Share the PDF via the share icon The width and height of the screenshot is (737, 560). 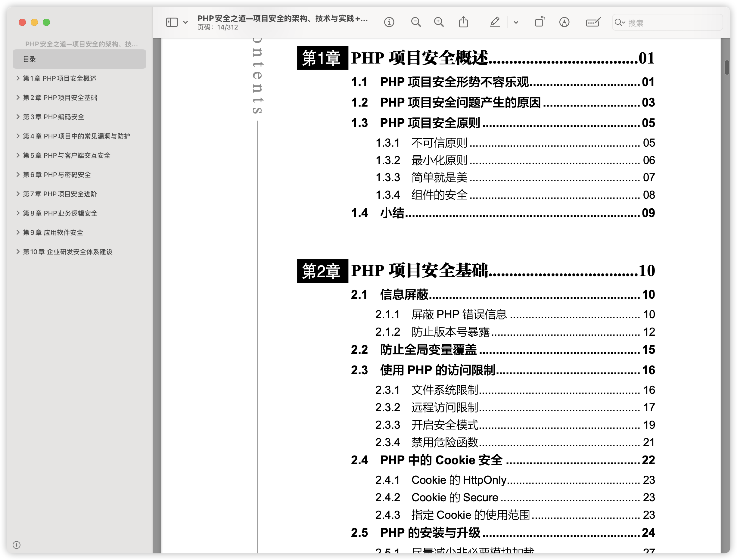coord(463,22)
